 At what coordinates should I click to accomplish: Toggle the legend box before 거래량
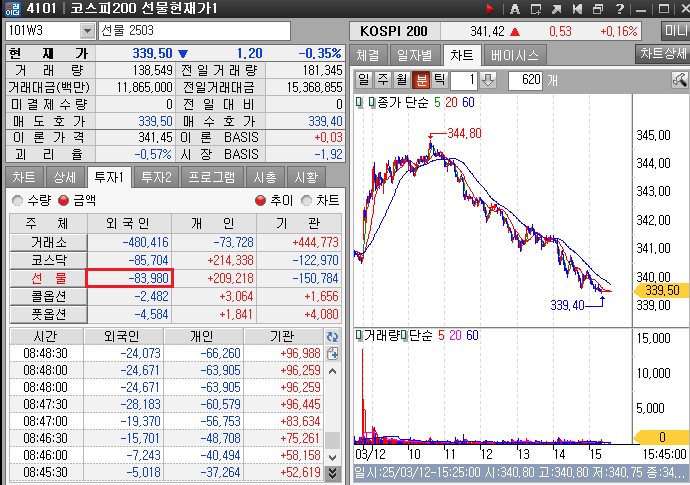click(x=359, y=335)
